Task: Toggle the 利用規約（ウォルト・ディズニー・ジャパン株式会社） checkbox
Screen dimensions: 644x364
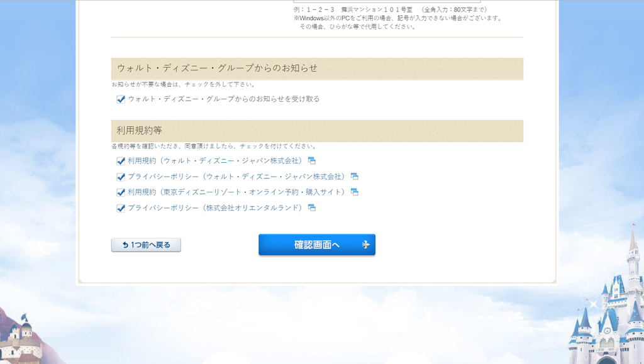Action: tap(121, 161)
